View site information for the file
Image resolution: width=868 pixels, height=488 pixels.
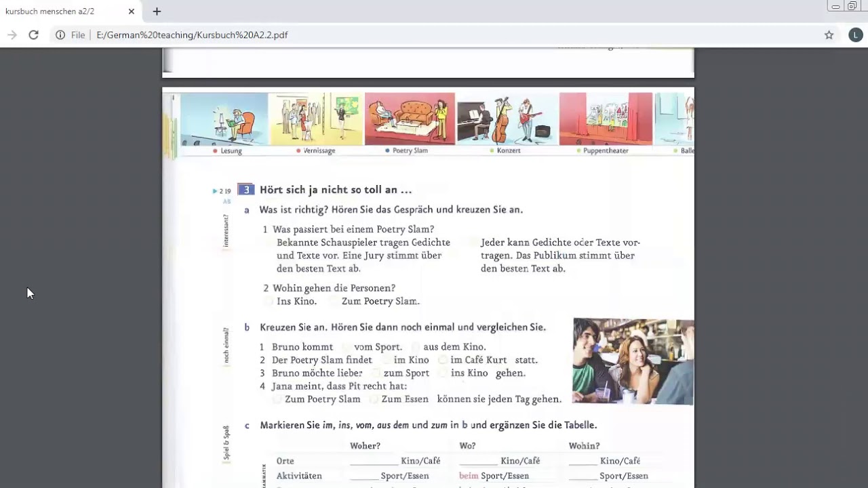point(60,35)
